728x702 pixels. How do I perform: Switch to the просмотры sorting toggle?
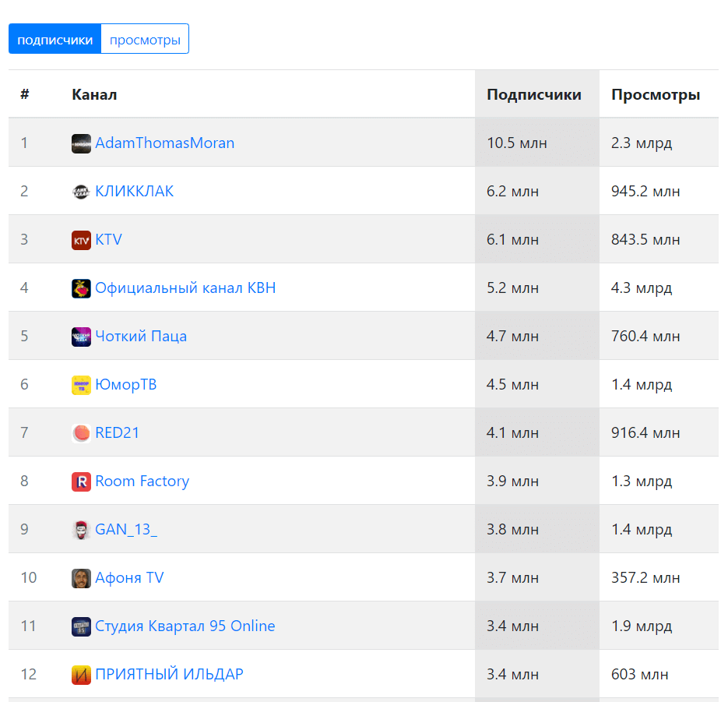(145, 39)
